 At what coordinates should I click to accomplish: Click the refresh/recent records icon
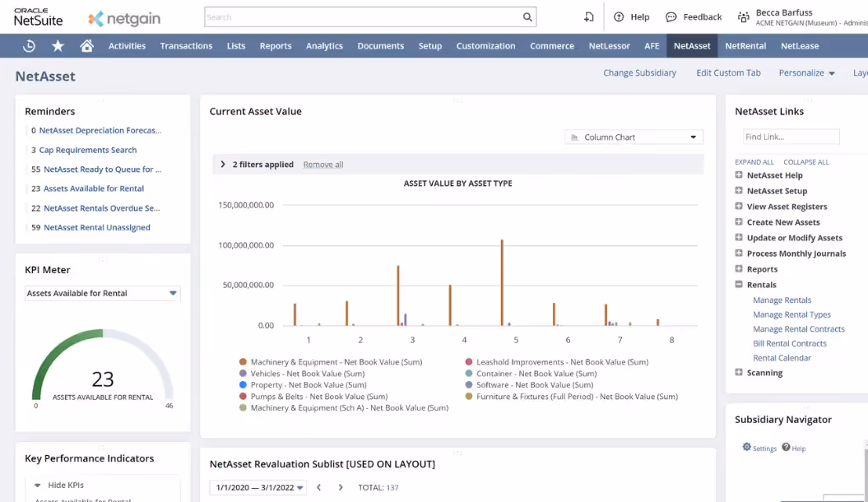tap(30, 46)
